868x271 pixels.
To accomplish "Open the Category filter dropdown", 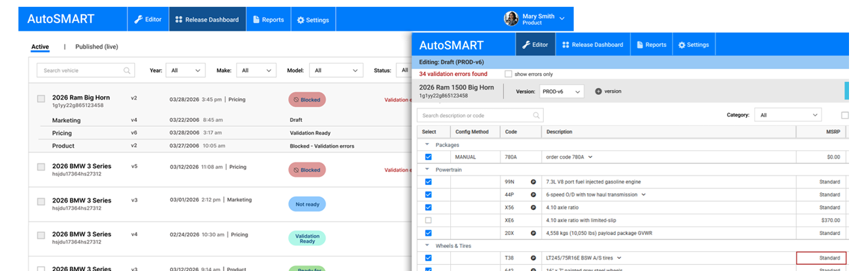I will pos(787,115).
